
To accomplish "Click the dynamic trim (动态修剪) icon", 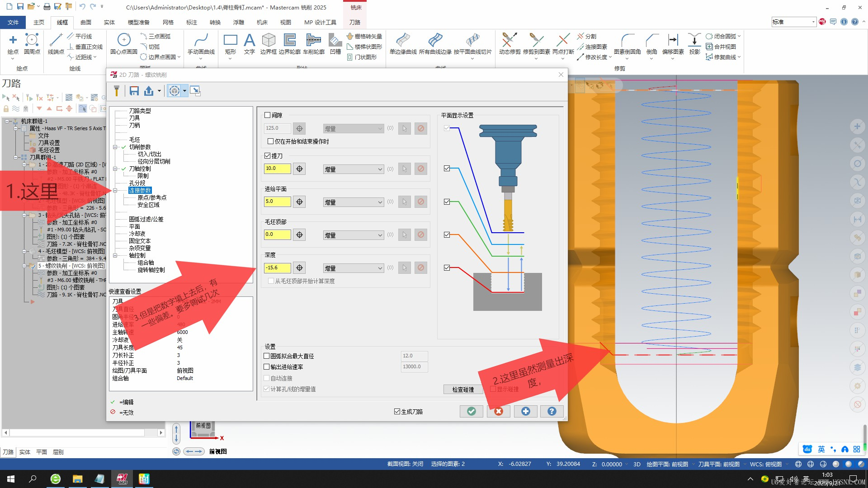I will tap(509, 41).
